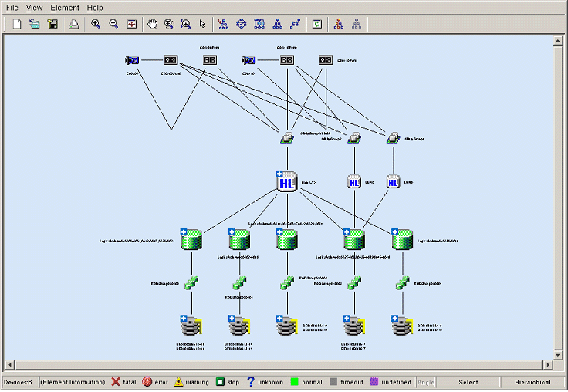Activate the hand pan tool
This screenshot has height=392, width=568.
tap(153, 24)
